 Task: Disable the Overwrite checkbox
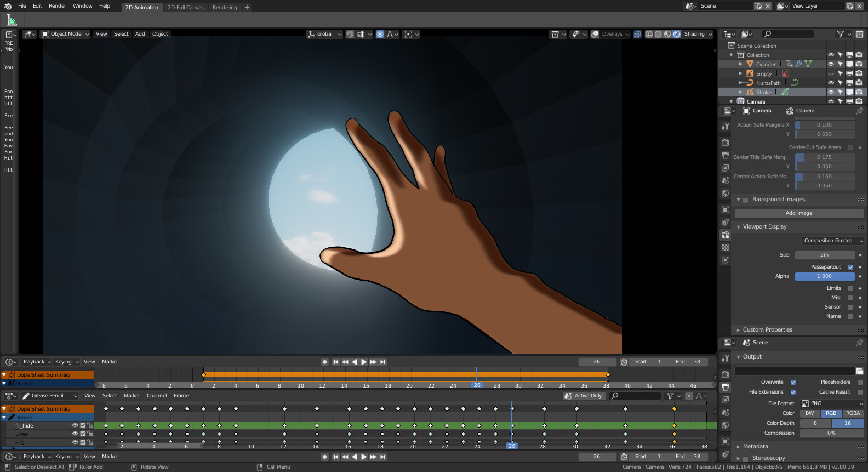793,382
